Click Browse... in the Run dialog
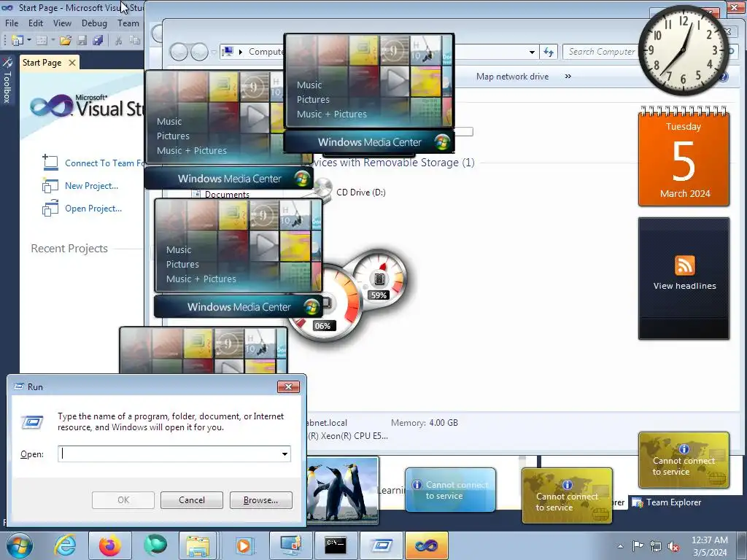Image resolution: width=747 pixels, height=560 pixels. pyautogui.click(x=260, y=500)
